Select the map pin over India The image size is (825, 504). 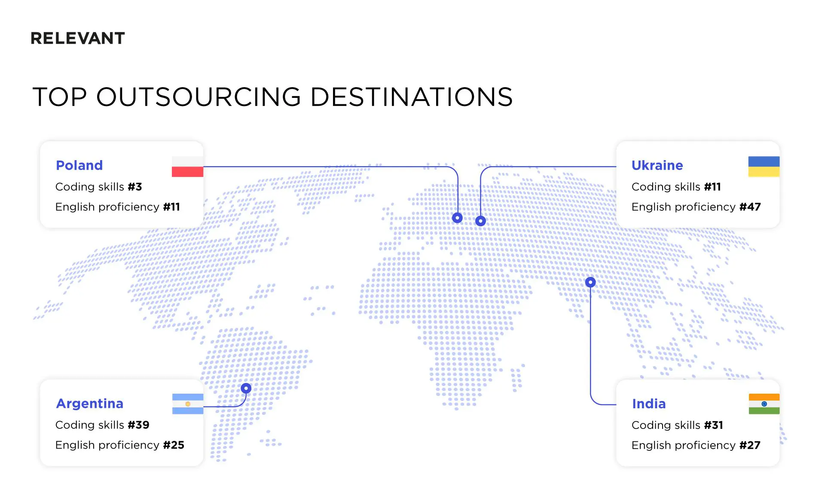pos(590,282)
